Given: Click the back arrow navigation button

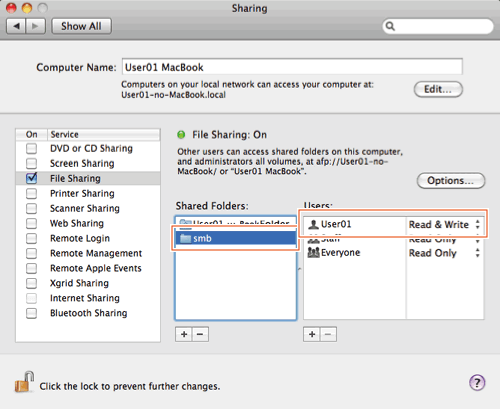Looking at the screenshot, I should pos(16,26).
